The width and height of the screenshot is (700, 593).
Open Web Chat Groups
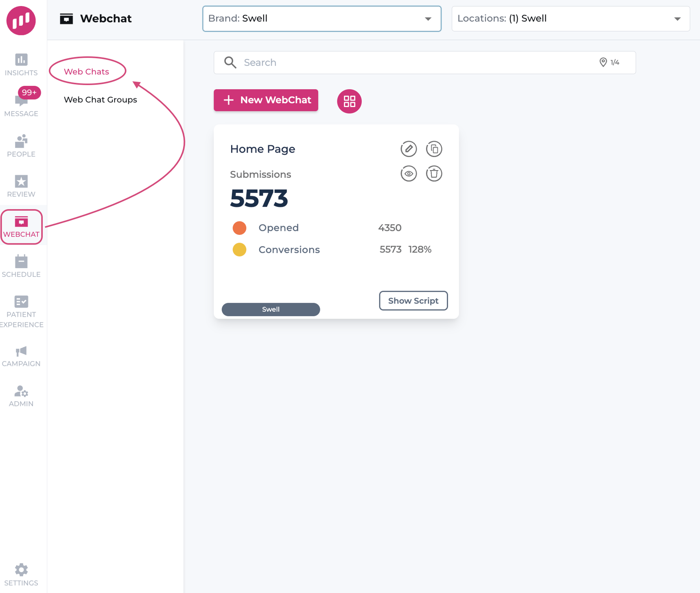[x=100, y=99]
